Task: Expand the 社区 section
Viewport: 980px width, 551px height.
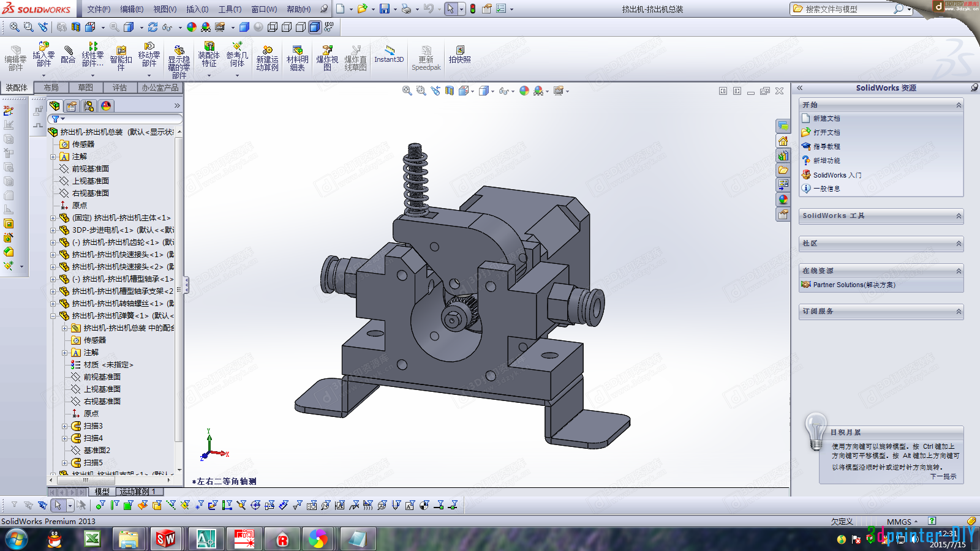Action: [959, 244]
